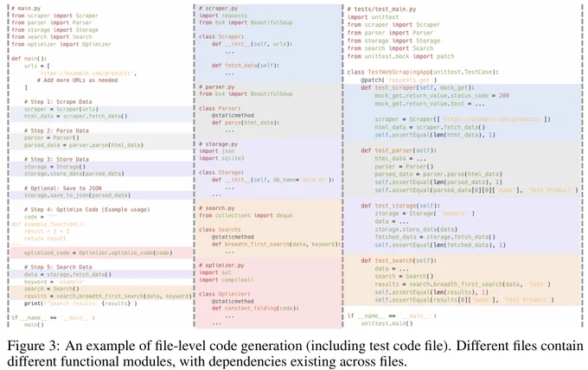Viewport: 588px width, 370px height.
Task: Click the '# Optional: Save to JSON' comment
Action: tap(62, 188)
